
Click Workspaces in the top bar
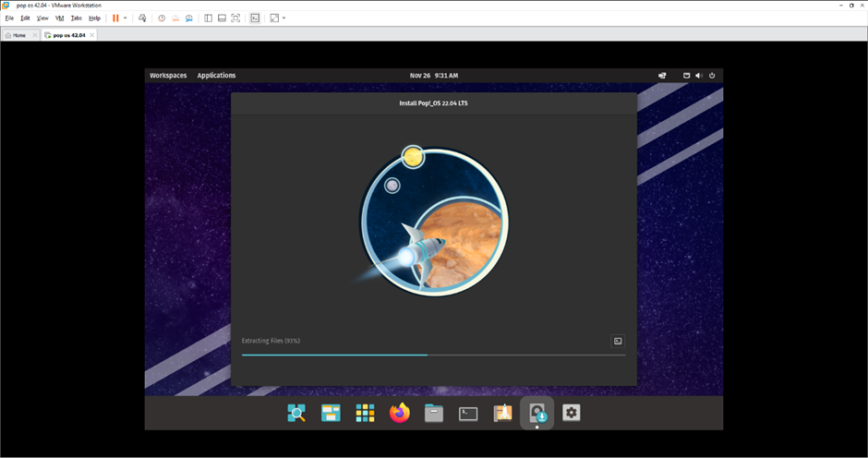point(168,76)
